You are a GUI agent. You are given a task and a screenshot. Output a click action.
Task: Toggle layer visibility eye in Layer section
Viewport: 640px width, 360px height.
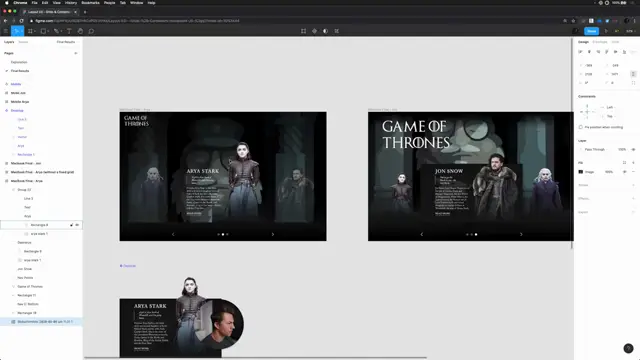pyautogui.click(x=633, y=149)
